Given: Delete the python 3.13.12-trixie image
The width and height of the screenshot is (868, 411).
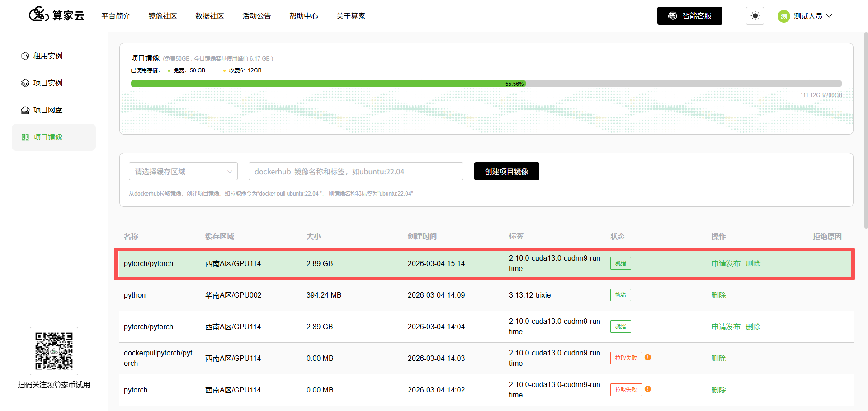Looking at the screenshot, I should pos(719,295).
